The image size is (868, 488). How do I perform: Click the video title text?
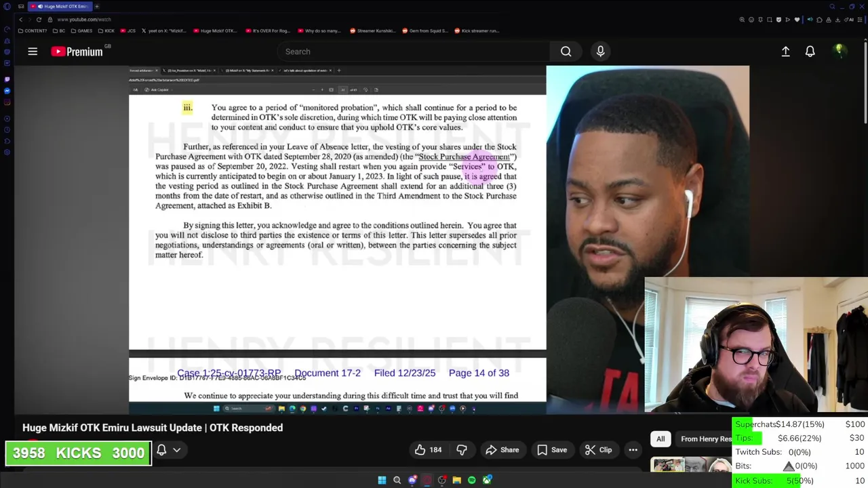153,428
